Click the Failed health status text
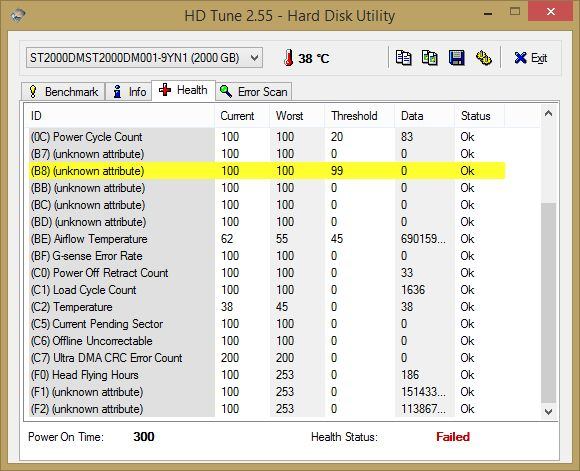 (x=453, y=437)
